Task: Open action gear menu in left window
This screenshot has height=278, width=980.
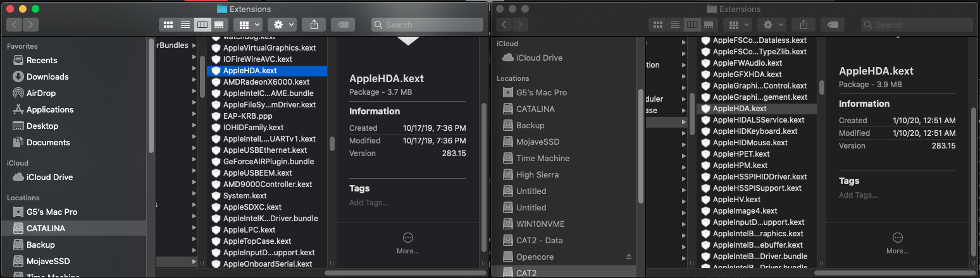Action: 282,25
